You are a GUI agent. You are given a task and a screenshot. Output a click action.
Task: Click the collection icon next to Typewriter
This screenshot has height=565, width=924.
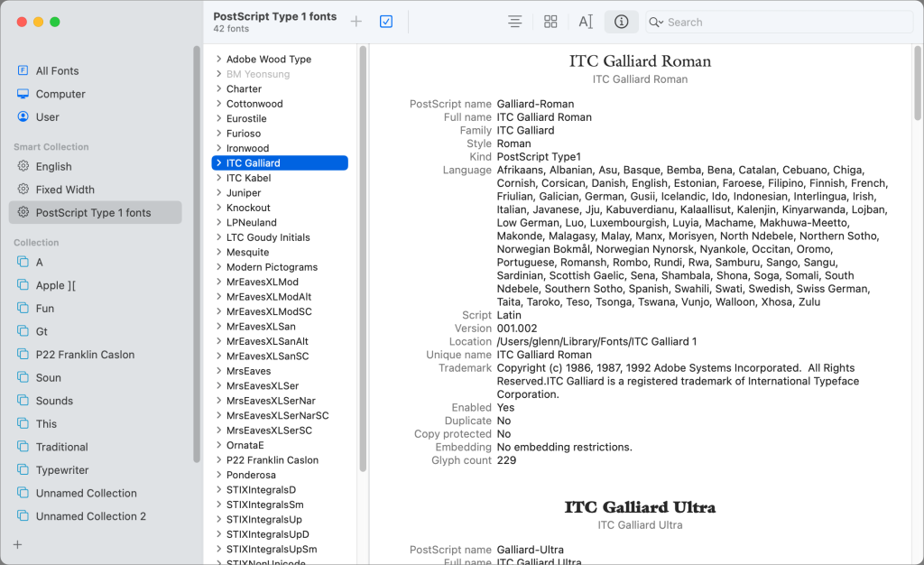click(x=23, y=469)
